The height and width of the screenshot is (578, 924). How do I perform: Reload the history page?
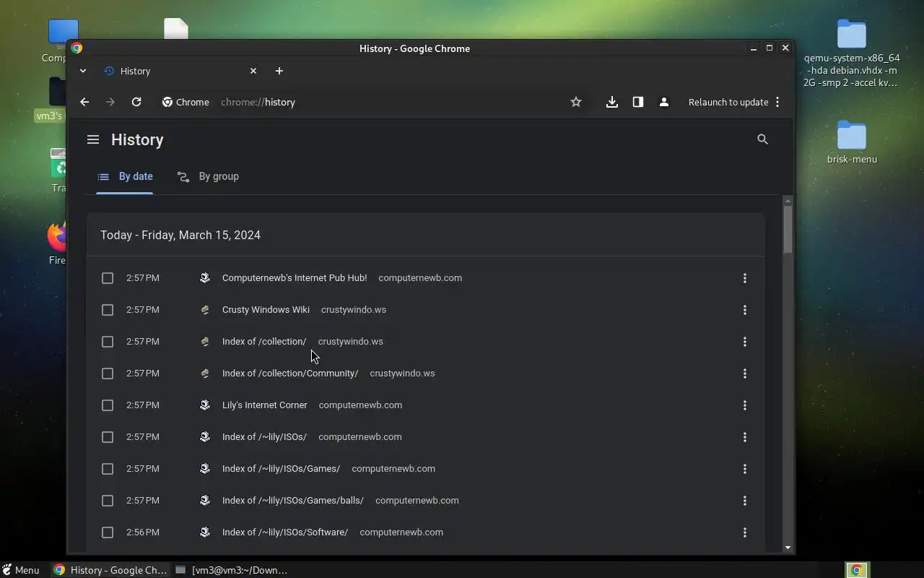[x=136, y=102]
